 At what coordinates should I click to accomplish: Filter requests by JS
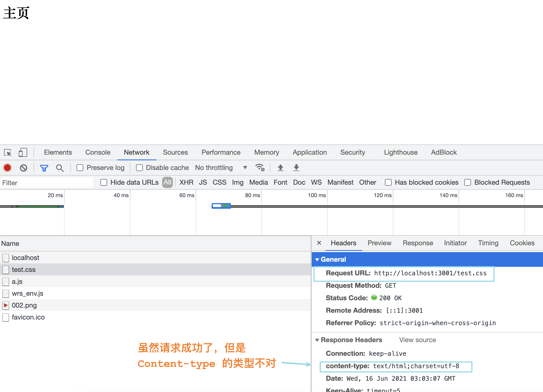coord(203,182)
